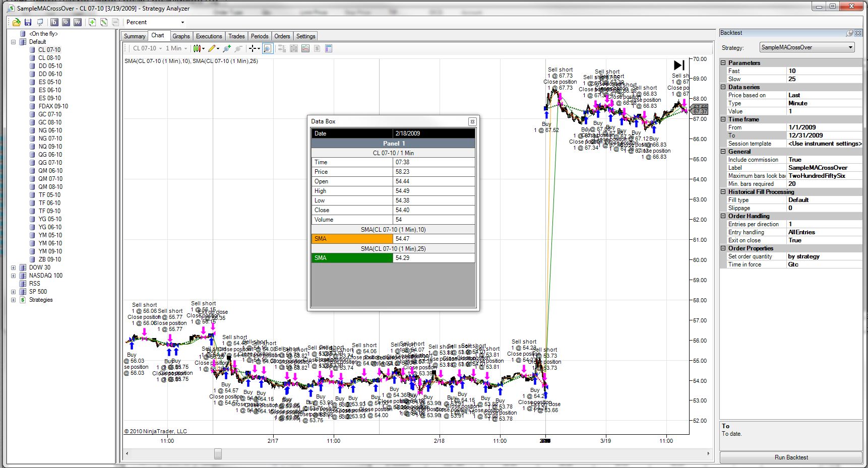
Task: Click the indicators line-chart icon in chart toolbar
Action: click(x=305, y=48)
